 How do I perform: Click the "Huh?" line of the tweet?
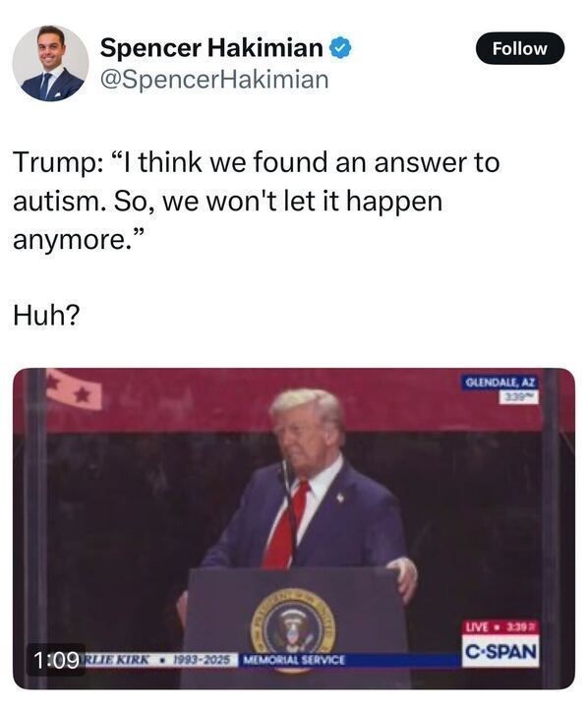pos(46,315)
